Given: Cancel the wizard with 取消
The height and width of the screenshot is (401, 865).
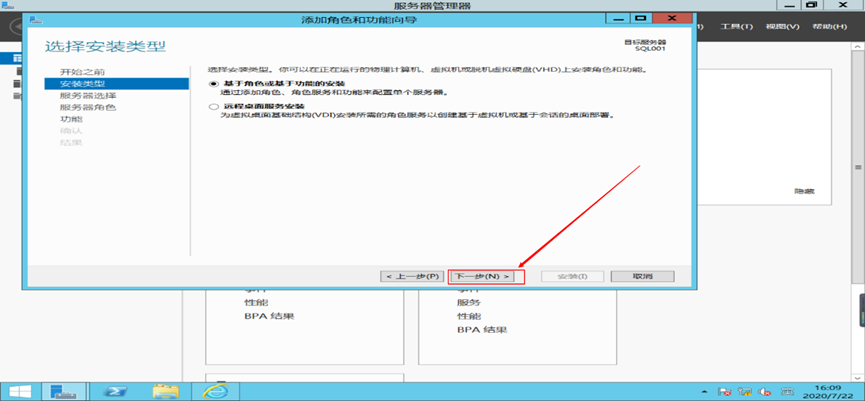Looking at the screenshot, I should click(643, 276).
